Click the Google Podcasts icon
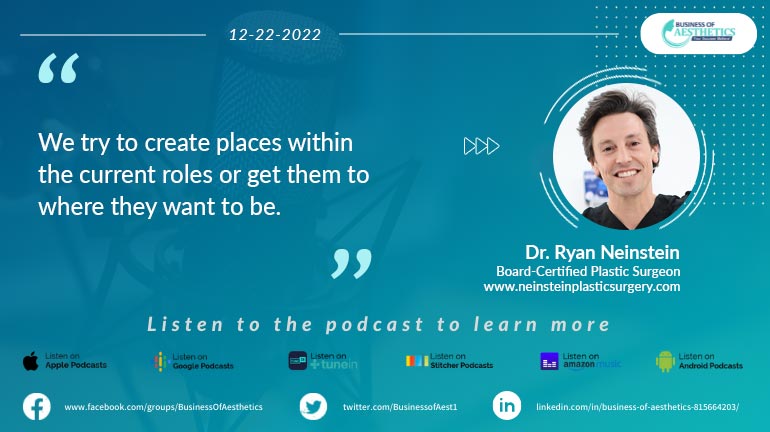Screen dimensions: 770x432 click(x=160, y=361)
